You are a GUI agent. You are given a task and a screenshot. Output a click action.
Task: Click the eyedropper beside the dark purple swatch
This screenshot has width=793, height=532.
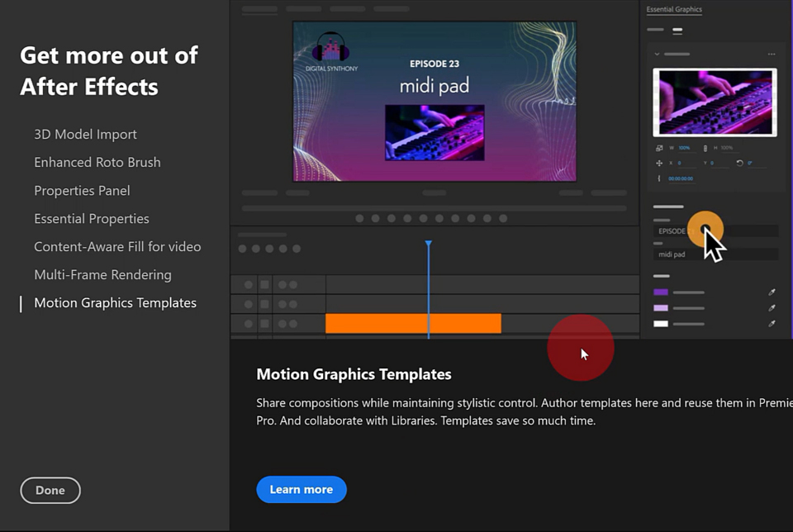click(772, 292)
